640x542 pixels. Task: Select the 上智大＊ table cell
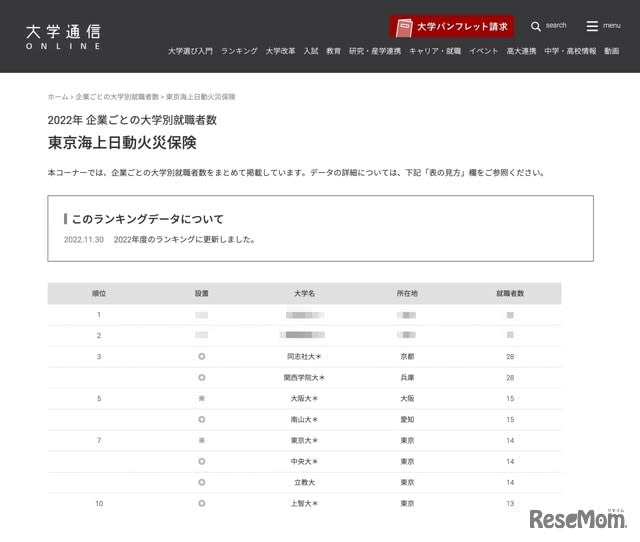click(x=304, y=504)
